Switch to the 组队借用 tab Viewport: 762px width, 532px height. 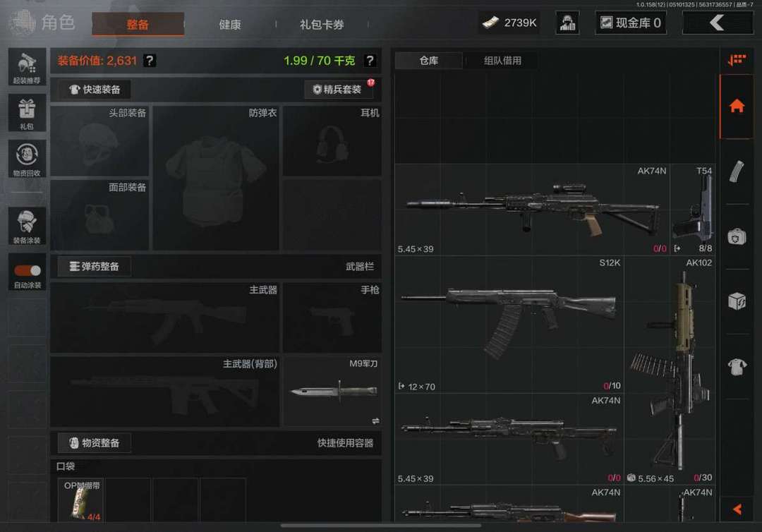(x=502, y=61)
